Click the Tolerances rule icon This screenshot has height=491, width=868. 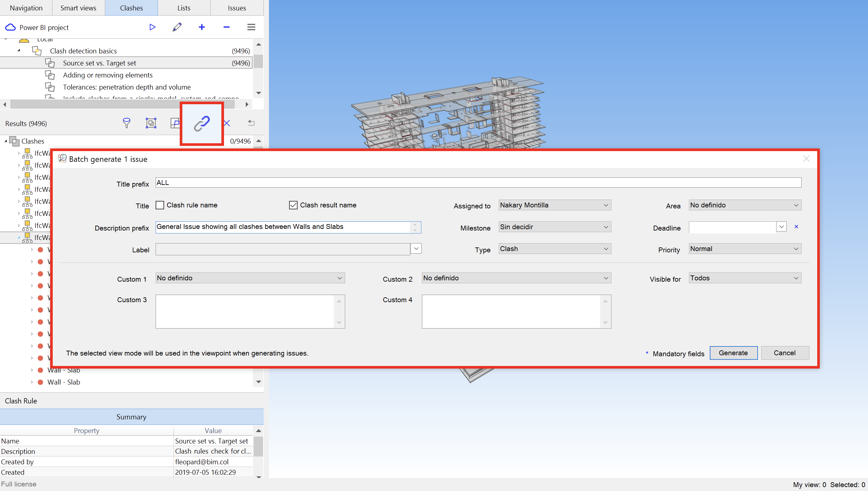pos(50,87)
